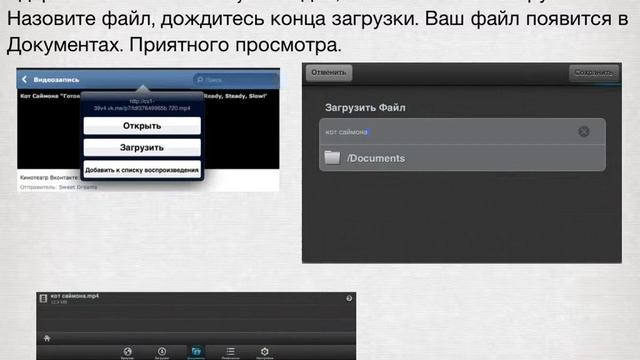
Task: Click the video URL in the popup
Action: (142, 104)
